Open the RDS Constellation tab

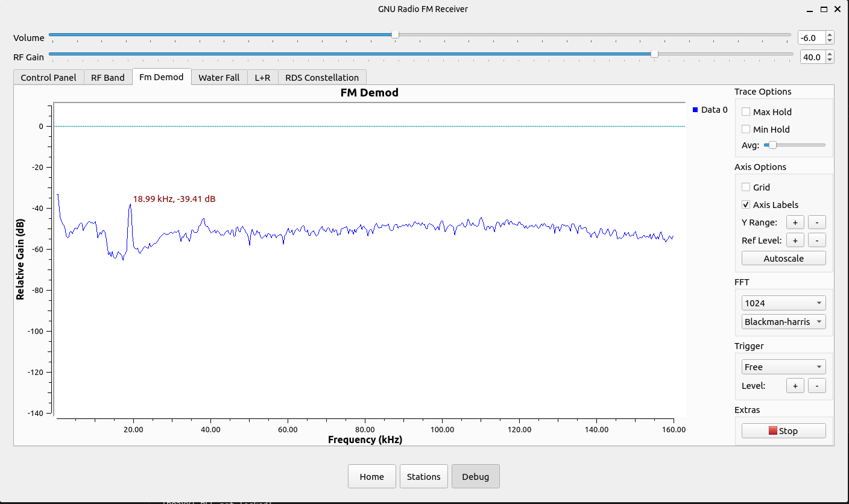coord(322,77)
